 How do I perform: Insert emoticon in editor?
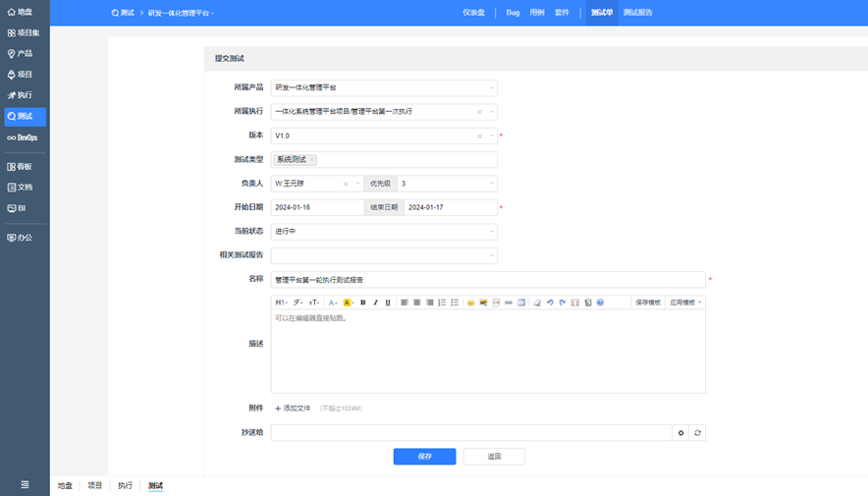[x=470, y=303]
